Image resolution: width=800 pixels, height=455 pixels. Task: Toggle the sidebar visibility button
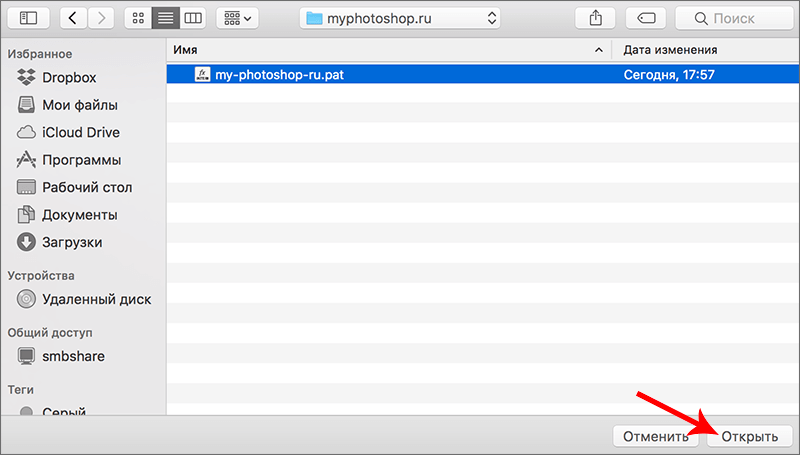point(27,17)
